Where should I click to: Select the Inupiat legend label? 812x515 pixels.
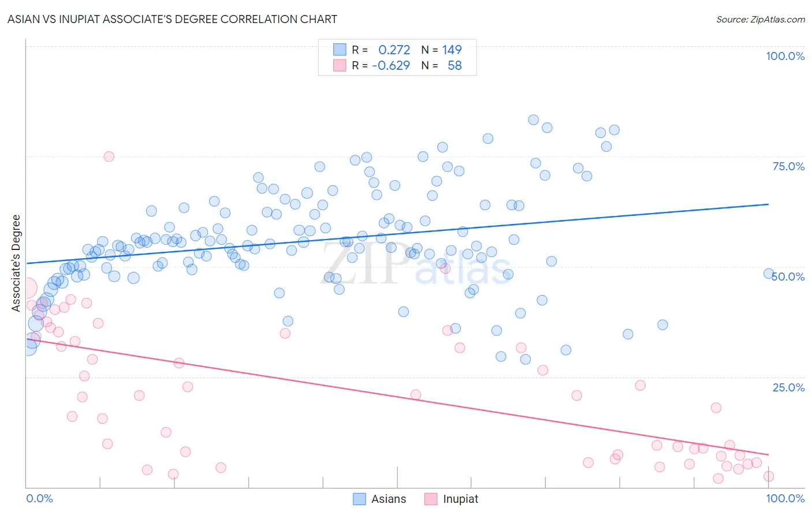[460, 499]
